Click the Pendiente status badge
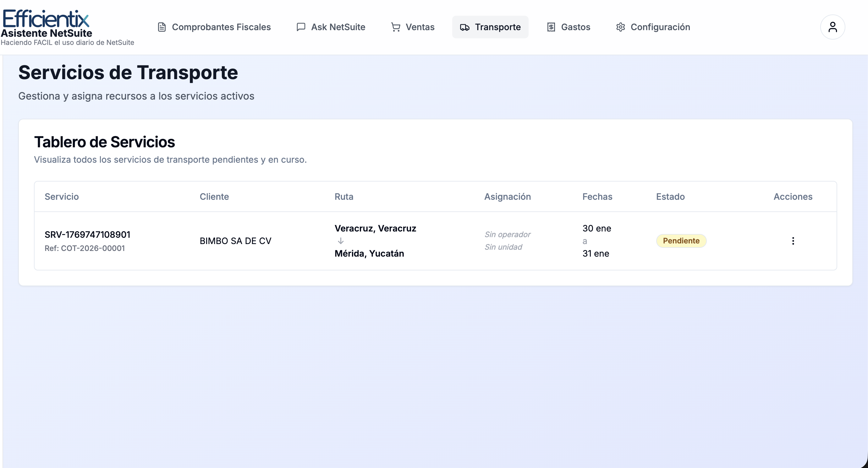Screen dimensions: 868x468 click(x=681, y=241)
